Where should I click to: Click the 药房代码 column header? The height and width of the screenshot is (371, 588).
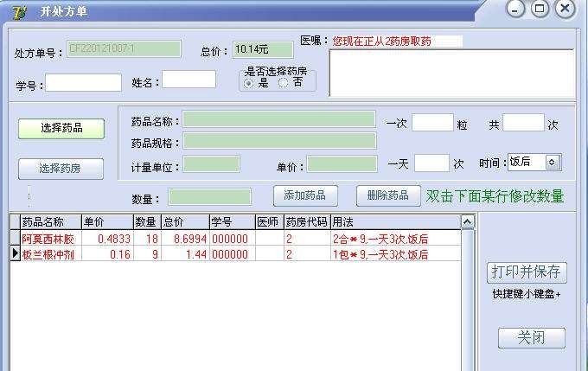(307, 222)
